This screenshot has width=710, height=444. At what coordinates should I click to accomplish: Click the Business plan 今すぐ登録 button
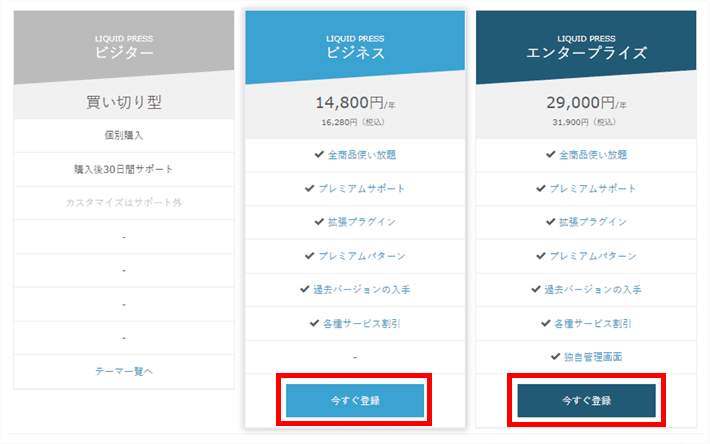coord(355,401)
